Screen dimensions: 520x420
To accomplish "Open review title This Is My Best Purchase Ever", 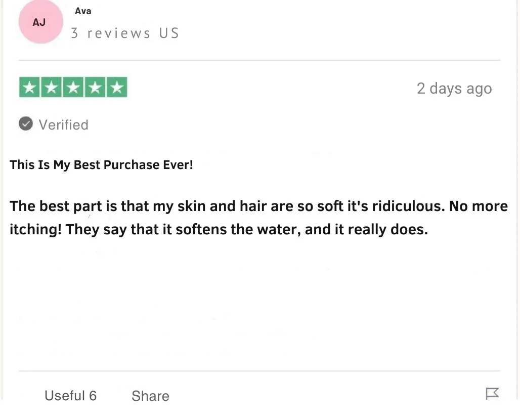I will (x=101, y=165).
